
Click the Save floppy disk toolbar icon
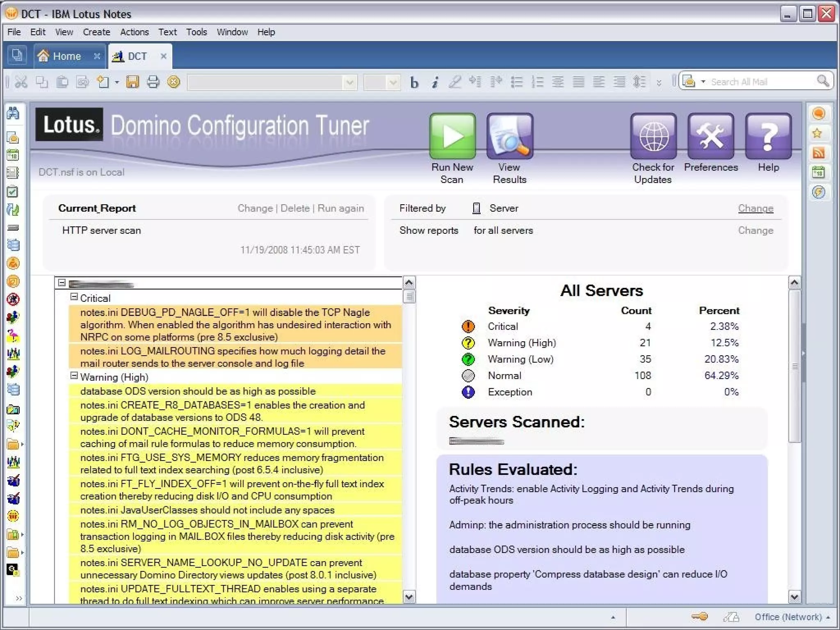click(132, 82)
